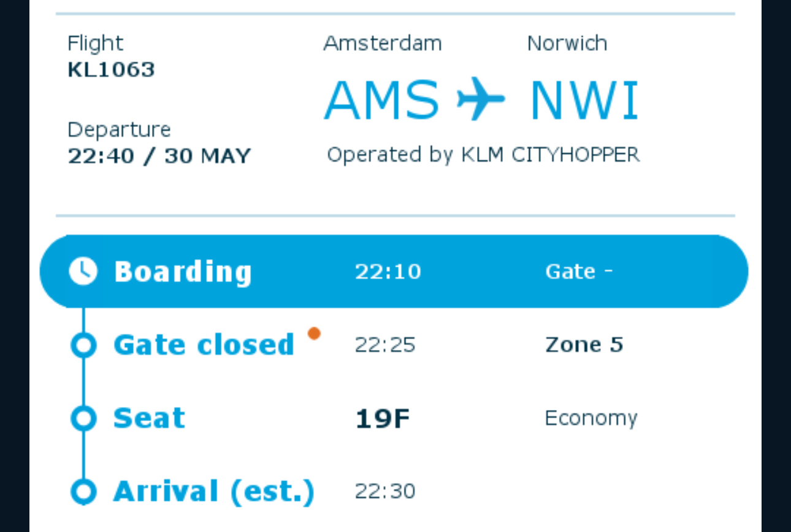Click the departure time 22:40 / 30 MAY
The height and width of the screenshot is (532, 791).
(x=159, y=156)
